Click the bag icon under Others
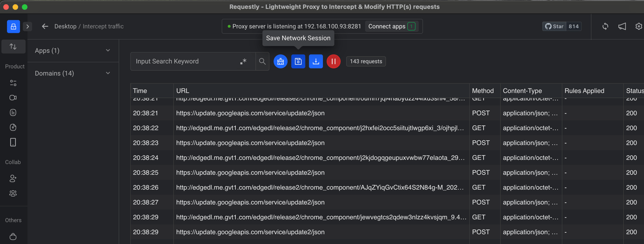Screen dimensions: 644x244 [x=13, y=236]
